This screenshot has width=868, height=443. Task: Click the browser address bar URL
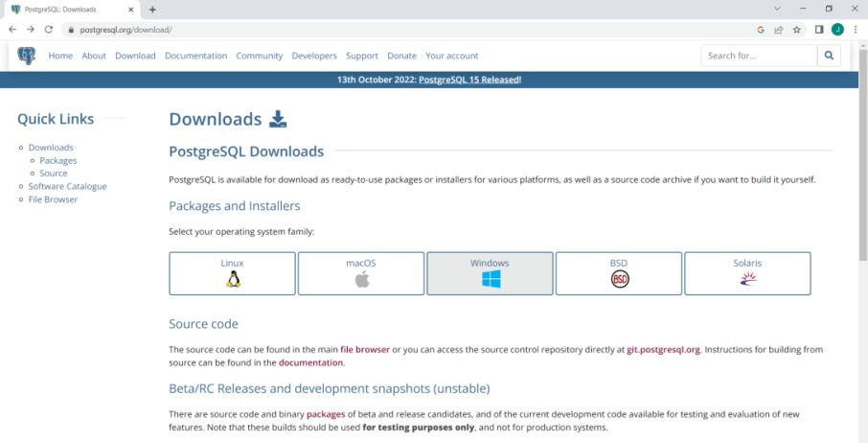[126, 30]
